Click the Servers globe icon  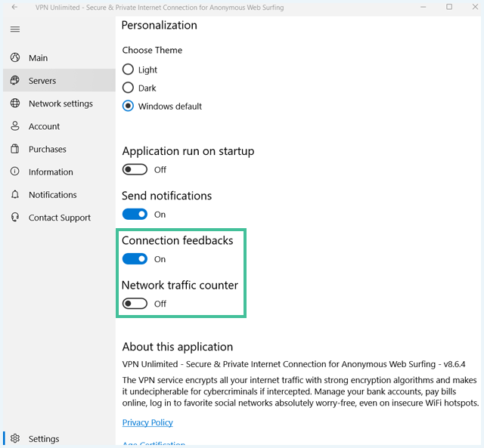pos(15,80)
